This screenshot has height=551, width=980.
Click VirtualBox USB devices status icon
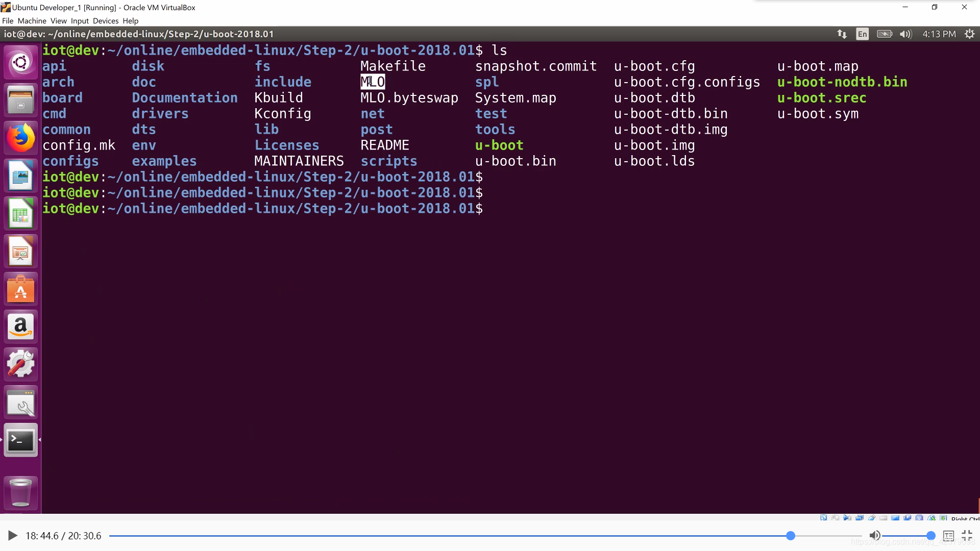(x=872, y=517)
